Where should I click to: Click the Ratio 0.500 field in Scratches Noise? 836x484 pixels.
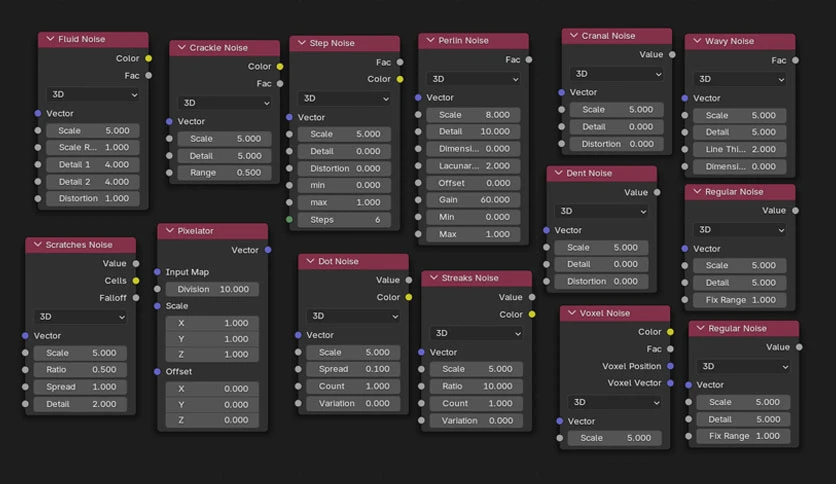click(81, 369)
